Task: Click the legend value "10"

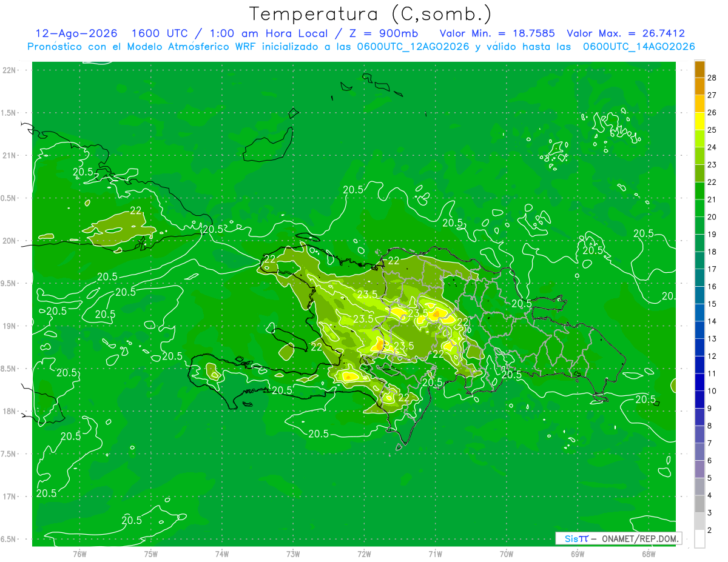Action: tap(712, 391)
